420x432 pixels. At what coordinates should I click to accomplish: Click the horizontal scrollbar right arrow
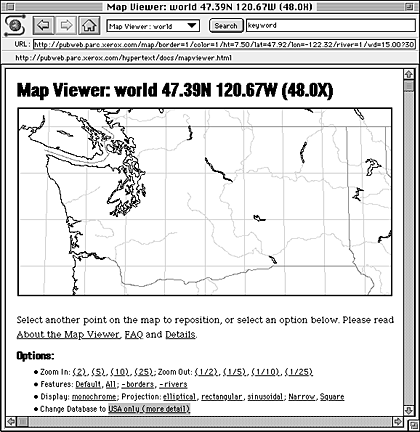pos(397,421)
